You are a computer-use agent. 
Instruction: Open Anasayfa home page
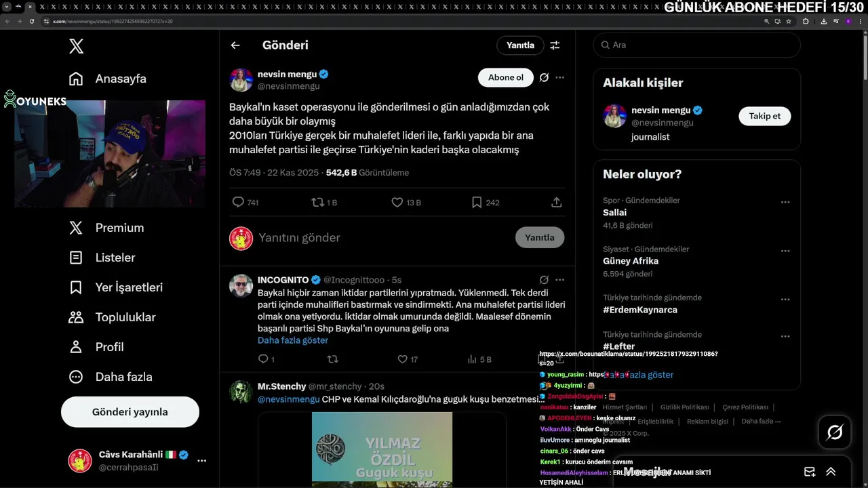coord(108,79)
